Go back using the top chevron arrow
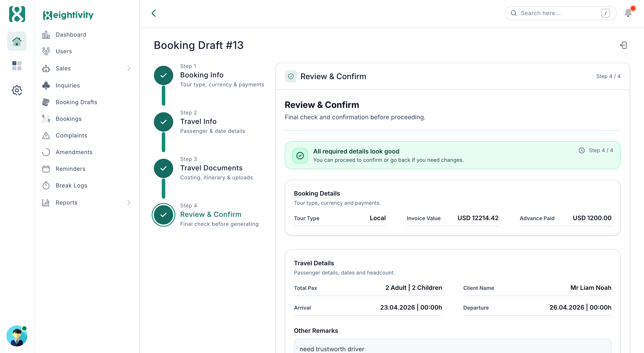 tap(154, 13)
